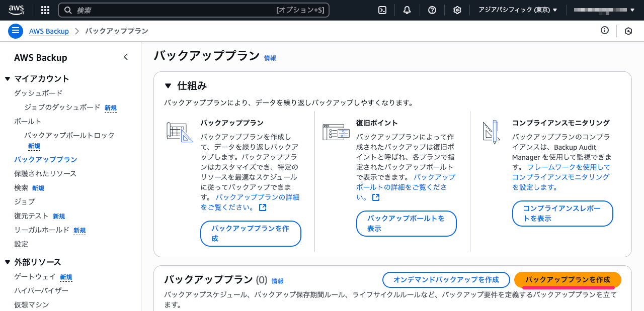Click outlined バックアッププランを作成 button in 仕組み

251,233
